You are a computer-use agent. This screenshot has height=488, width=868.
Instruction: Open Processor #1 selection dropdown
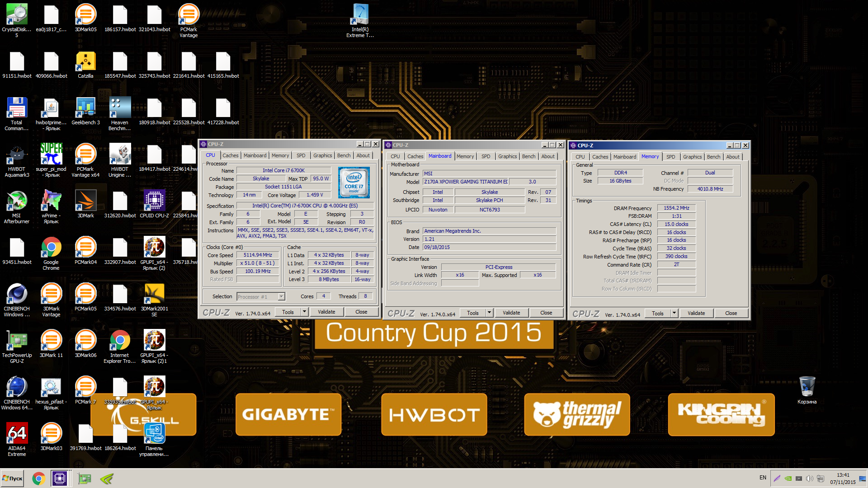point(261,297)
